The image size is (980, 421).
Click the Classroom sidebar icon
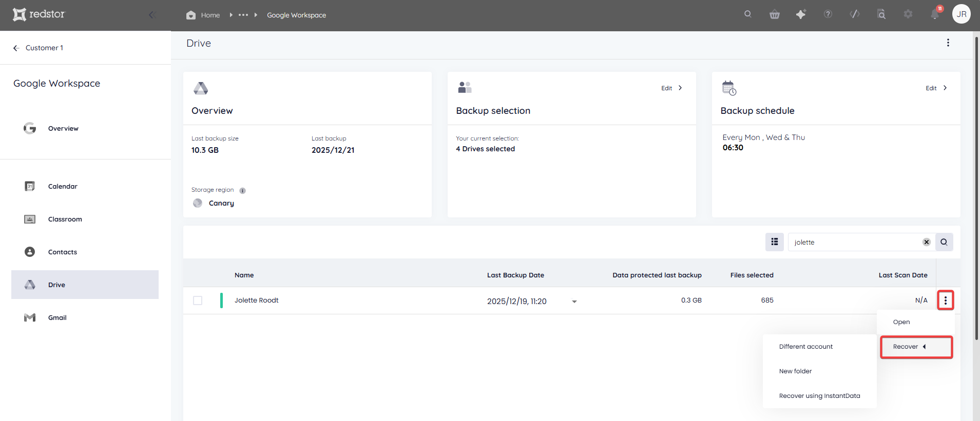click(x=30, y=219)
